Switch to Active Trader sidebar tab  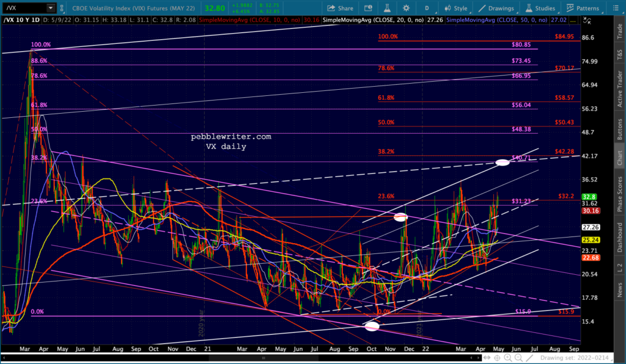coord(619,86)
